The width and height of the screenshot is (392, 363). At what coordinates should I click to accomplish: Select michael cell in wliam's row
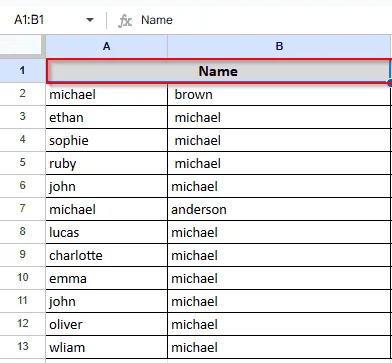coord(279,347)
